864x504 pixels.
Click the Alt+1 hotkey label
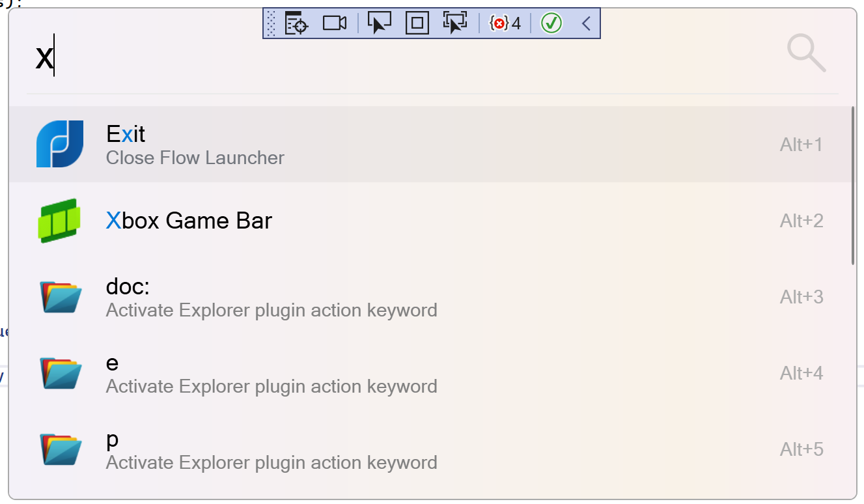click(x=801, y=145)
